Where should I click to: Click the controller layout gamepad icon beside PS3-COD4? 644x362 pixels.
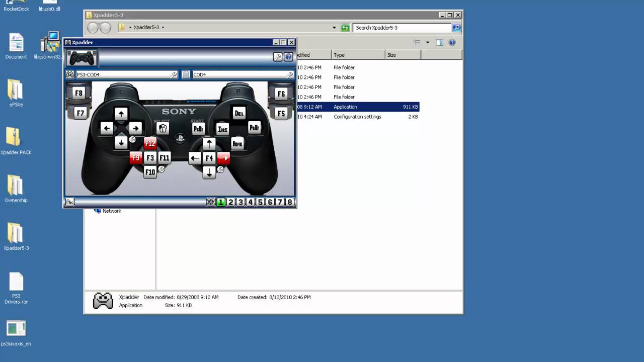pos(70,74)
